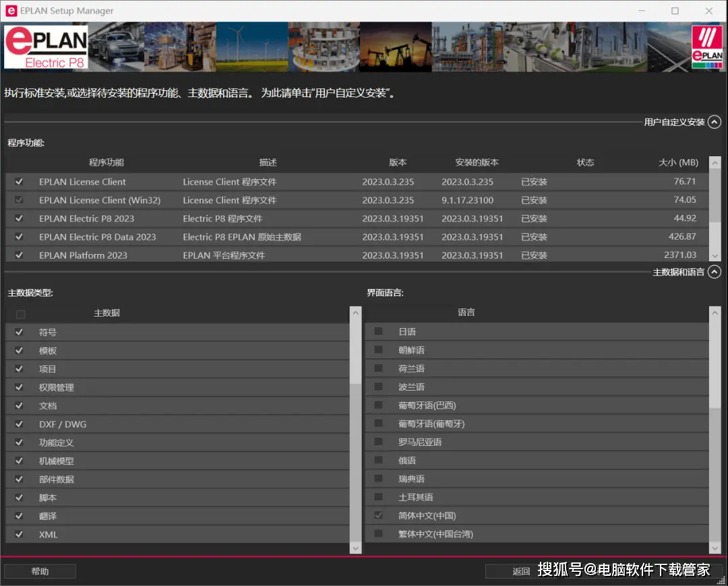Click the master data list scroll-up arrow
Viewport: 728px width, 586px height.
[x=356, y=313]
